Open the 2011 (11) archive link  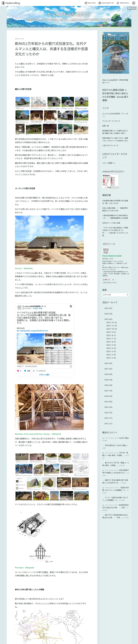click(108, 424)
